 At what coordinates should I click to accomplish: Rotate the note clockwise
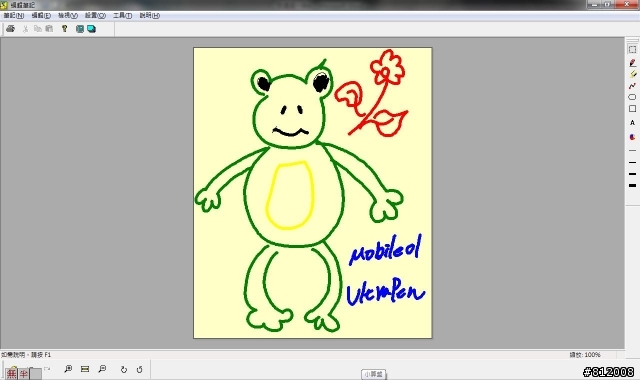click(124, 369)
